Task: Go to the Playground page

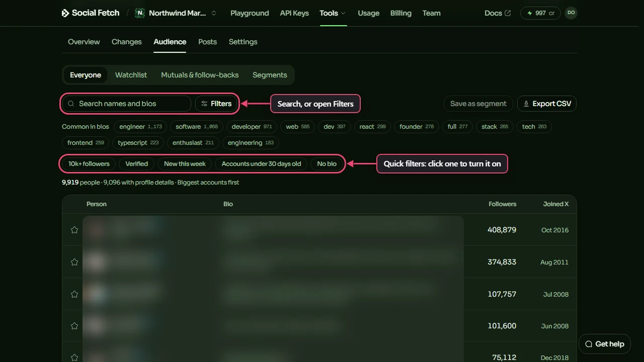Action: click(250, 13)
